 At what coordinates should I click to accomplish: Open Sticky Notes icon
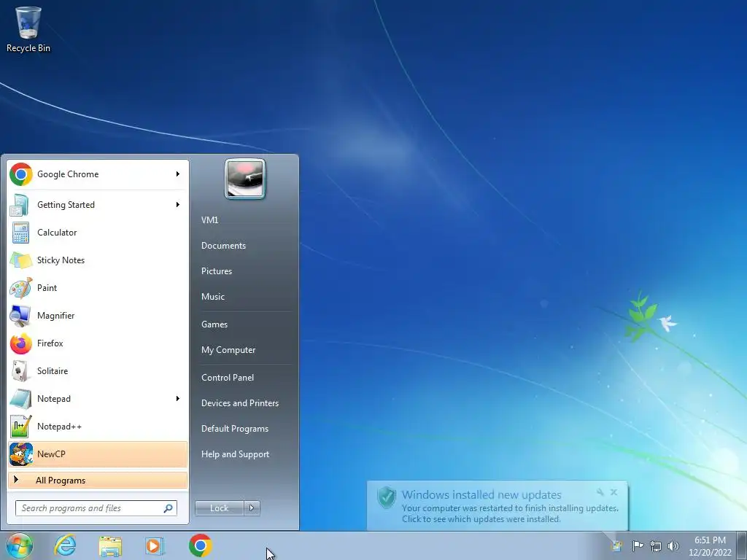(x=20, y=260)
